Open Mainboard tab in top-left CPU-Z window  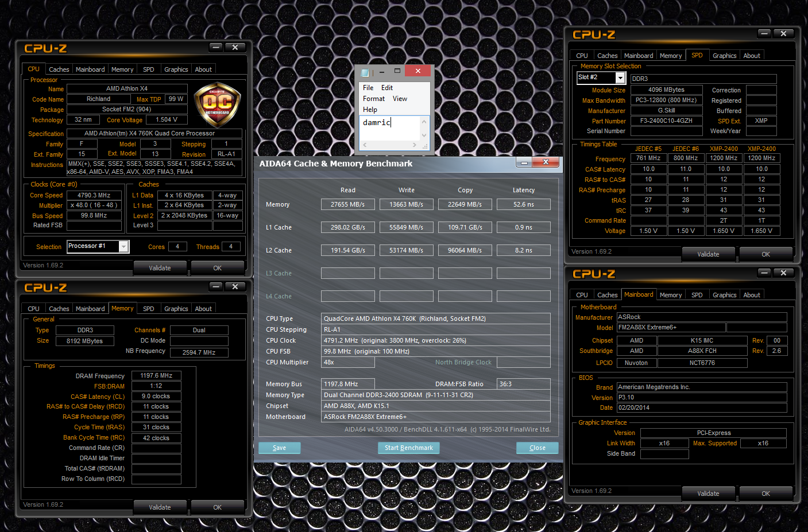[90, 69]
